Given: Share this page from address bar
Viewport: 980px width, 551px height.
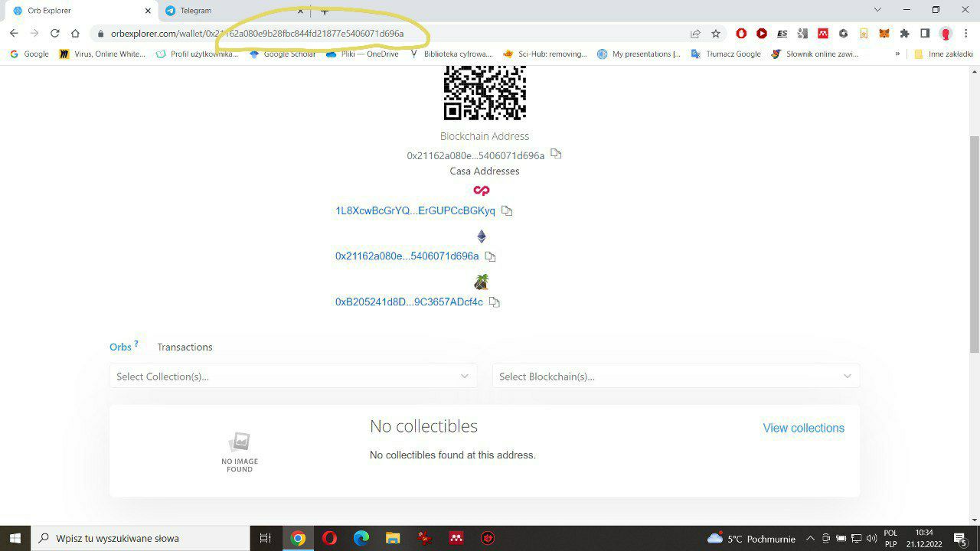Looking at the screenshot, I should (695, 34).
